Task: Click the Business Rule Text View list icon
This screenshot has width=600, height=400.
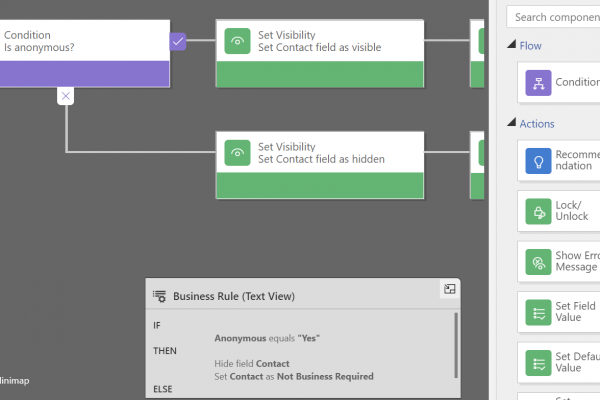Action: point(159,296)
